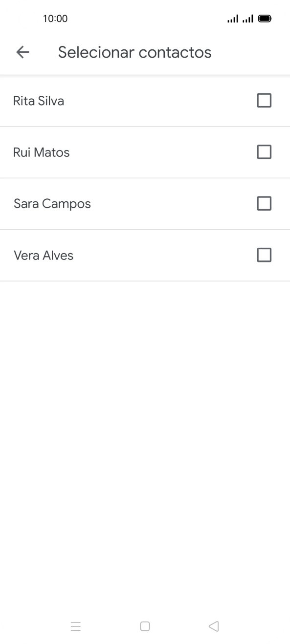Image resolution: width=290 pixels, height=644 pixels.
Task: Select the checkbox for Rui Matos
Action: coord(264,152)
